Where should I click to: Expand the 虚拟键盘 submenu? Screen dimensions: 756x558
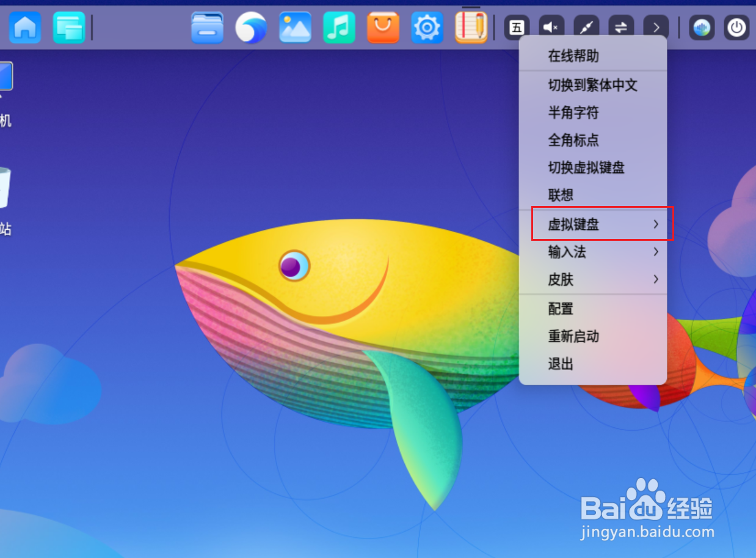pos(592,224)
